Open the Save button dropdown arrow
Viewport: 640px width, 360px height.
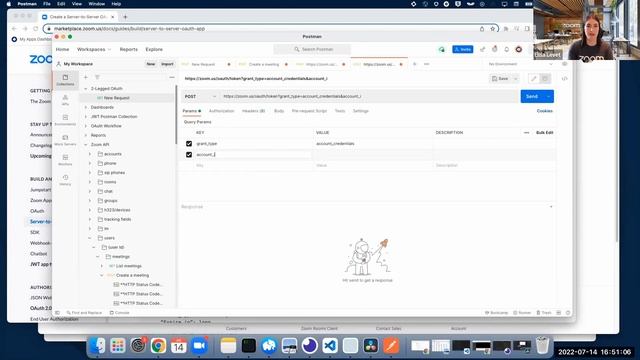pos(516,78)
